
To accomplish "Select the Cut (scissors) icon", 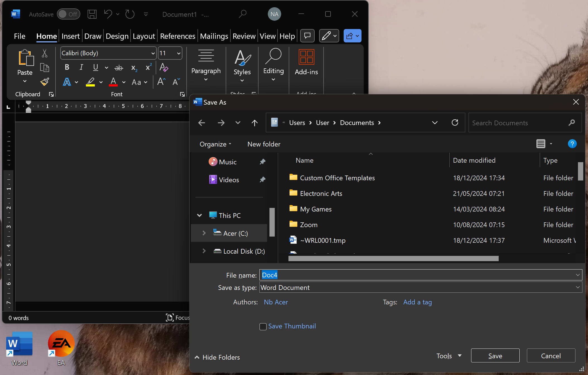I will pyautogui.click(x=45, y=53).
